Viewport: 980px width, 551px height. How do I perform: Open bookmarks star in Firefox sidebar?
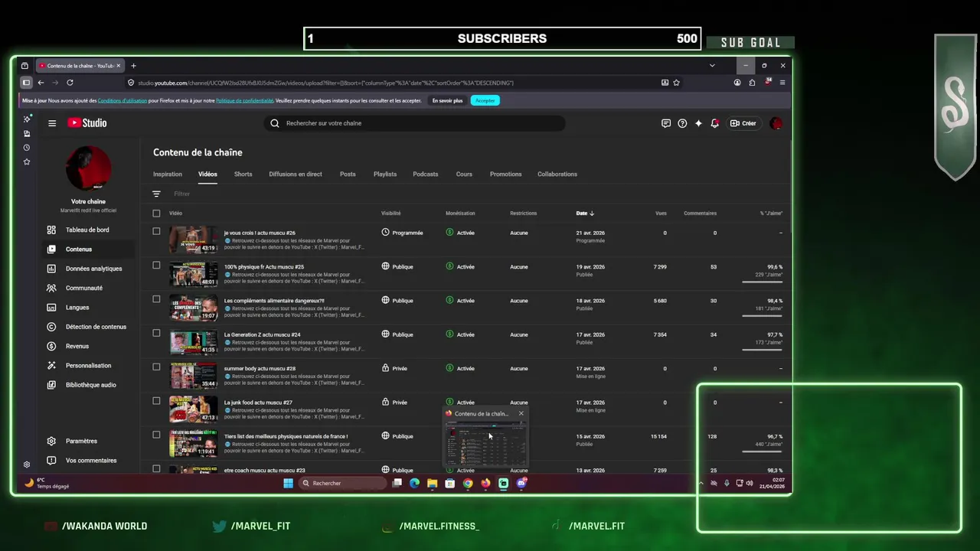(27, 162)
